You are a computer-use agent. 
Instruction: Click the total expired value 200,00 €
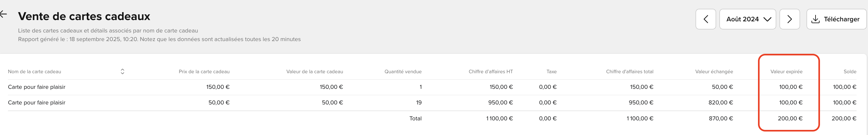790,118
